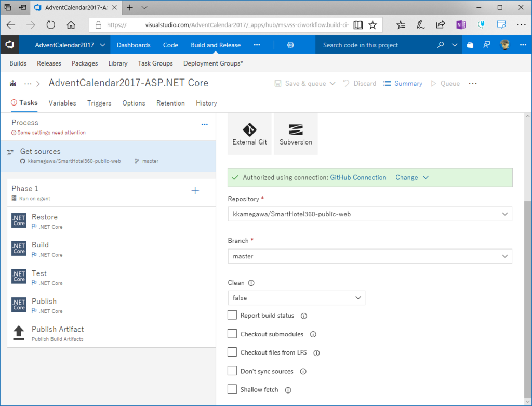Open the favorites hub icon
The image size is (532, 406).
pos(401,25)
